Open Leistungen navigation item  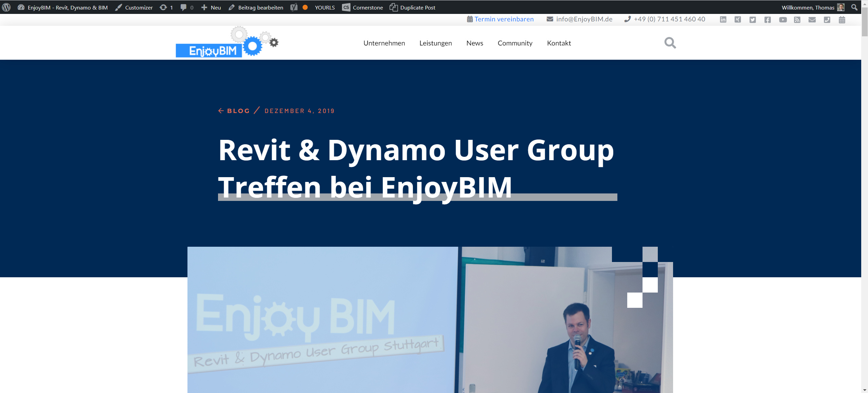click(x=435, y=43)
